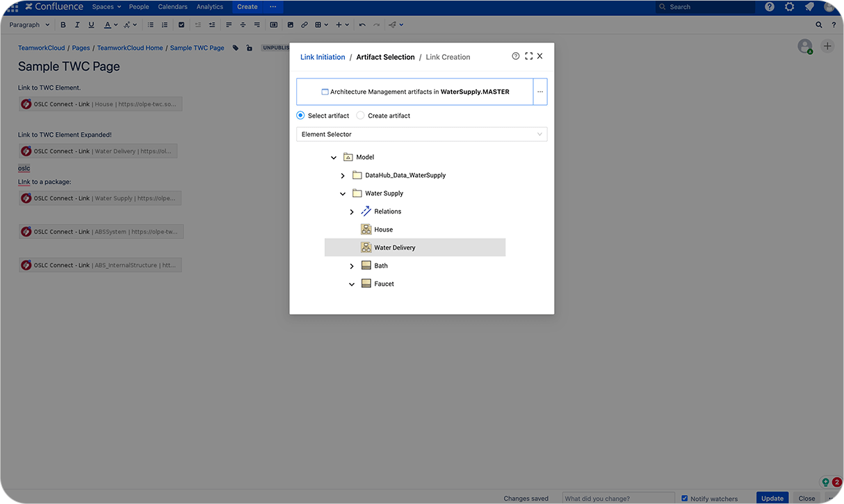Expand the dialog to fullscreen
This screenshot has height=504, width=844.
point(528,56)
